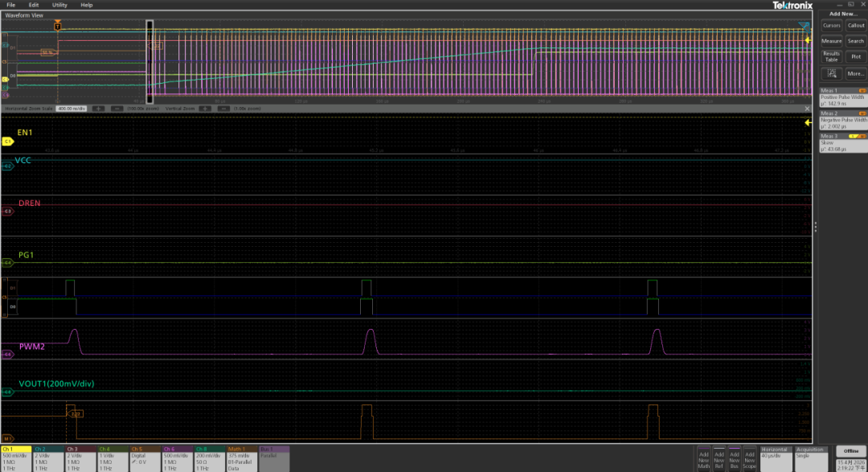Click the orange trigger position marker T

[x=58, y=25]
